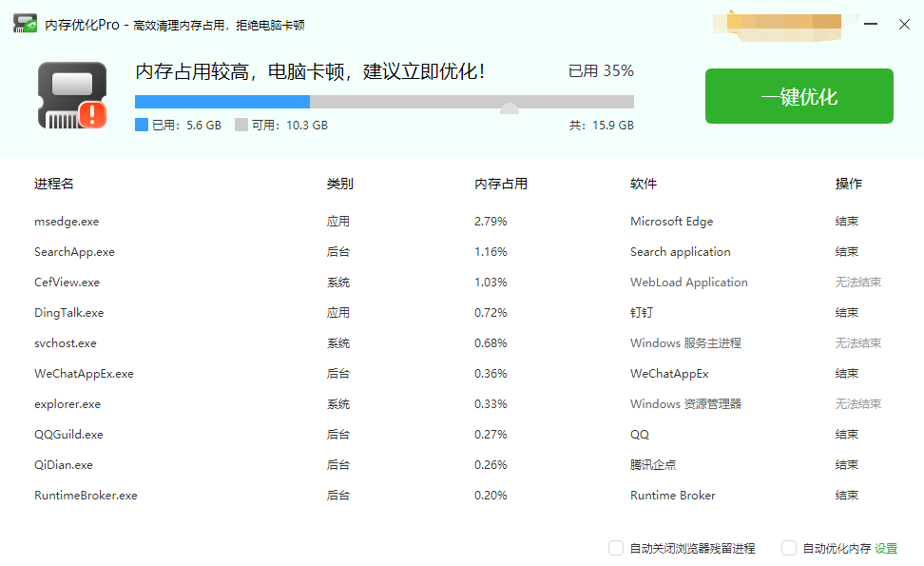Screen dimensions: 924x566
Task: Click the 内存占用 column header
Action: pos(499,183)
